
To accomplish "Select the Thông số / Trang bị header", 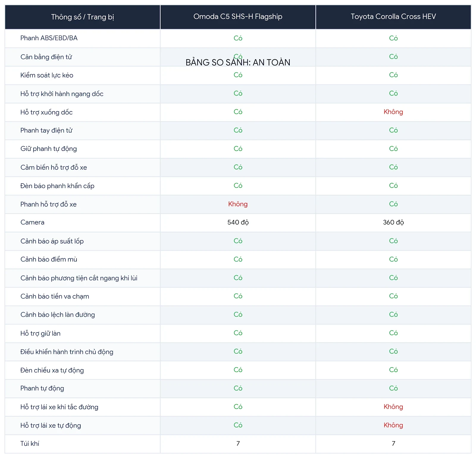I will coord(82,17).
